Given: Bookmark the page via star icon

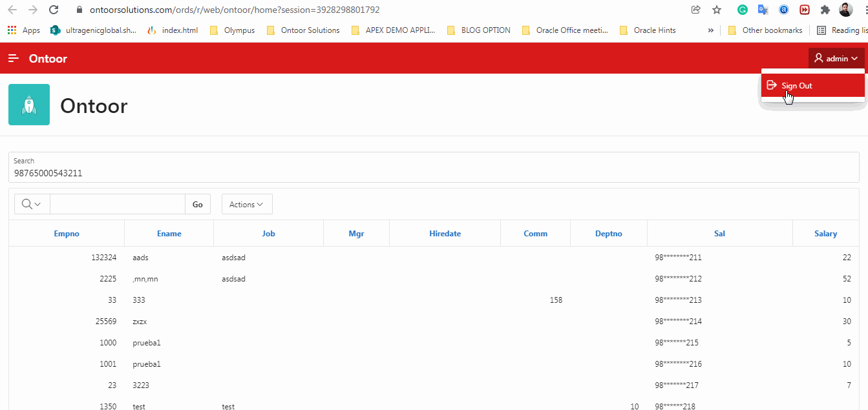Looking at the screenshot, I should point(716,10).
